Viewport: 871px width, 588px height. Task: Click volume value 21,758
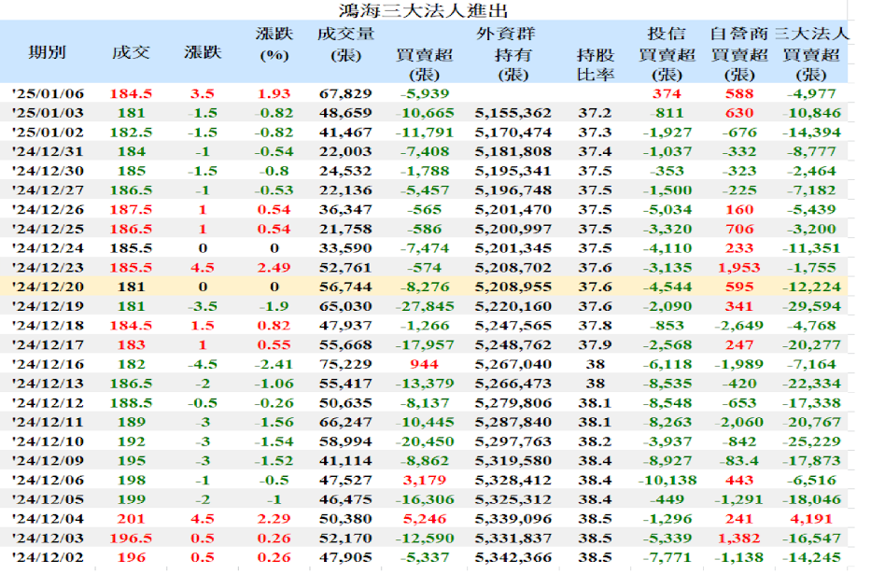click(345, 230)
